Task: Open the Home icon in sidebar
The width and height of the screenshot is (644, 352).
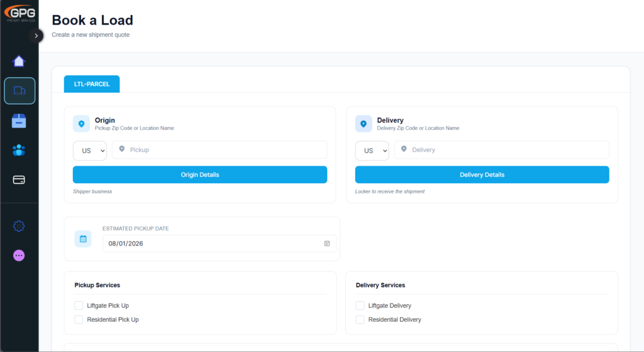Action: [19, 61]
